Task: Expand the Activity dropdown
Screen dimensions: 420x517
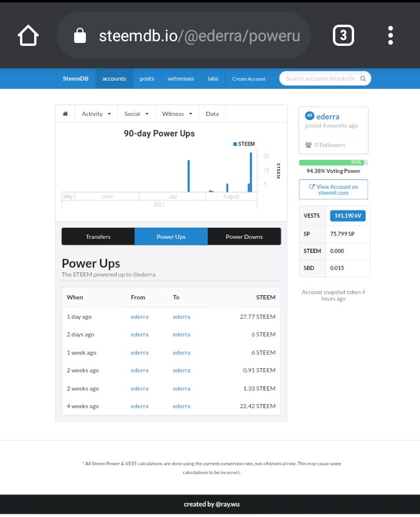Action: tap(96, 114)
